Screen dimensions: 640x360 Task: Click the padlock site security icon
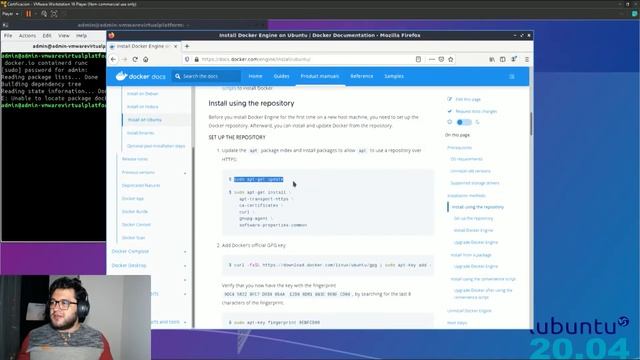click(196, 59)
